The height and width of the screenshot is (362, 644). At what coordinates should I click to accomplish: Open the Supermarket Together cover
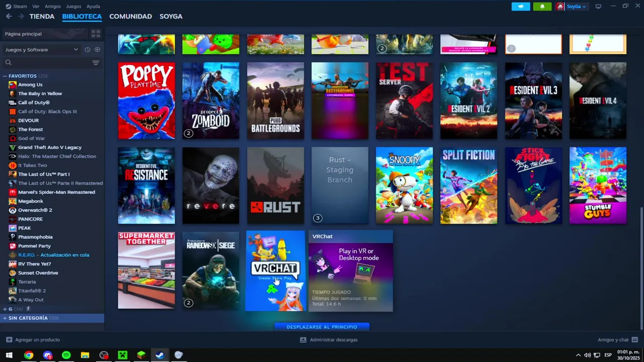pos(146,270)
